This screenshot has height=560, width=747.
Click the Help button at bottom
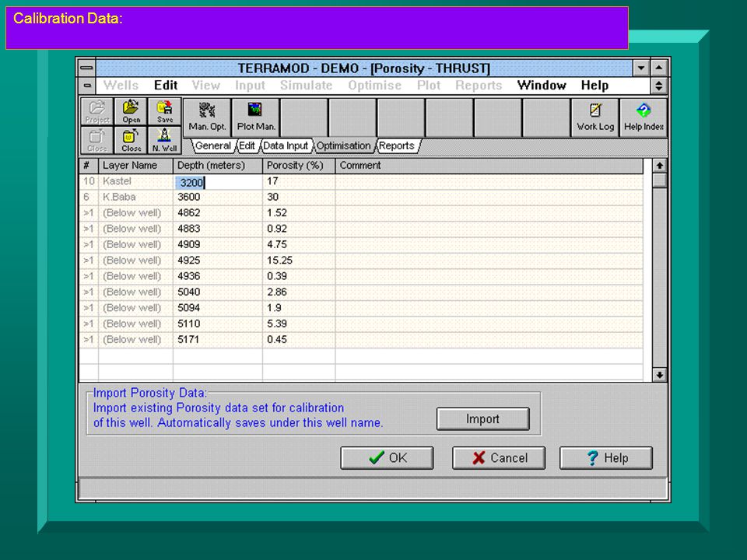point(606,457)
